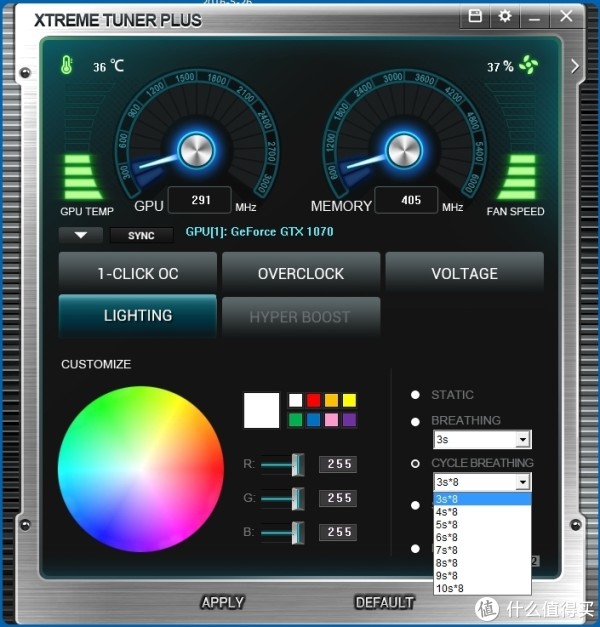This screenshot has width=600, height=627.
Task: Choose 4s*8 from the dropdown list
Action: click(x=482, y=512)
